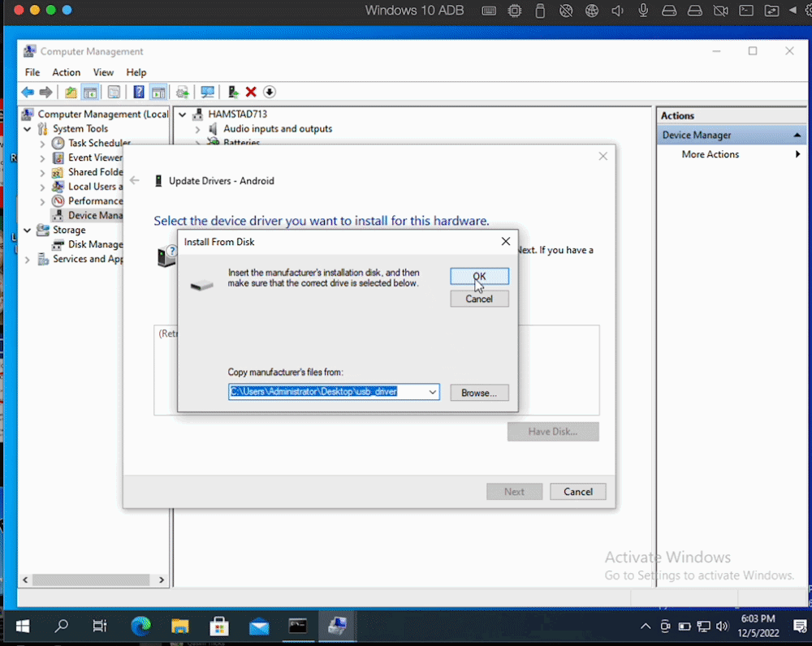The height and width of the screenshot is (646, 812).
Task: Open the Windows Start menu
Action: click(x=22, y=627)
